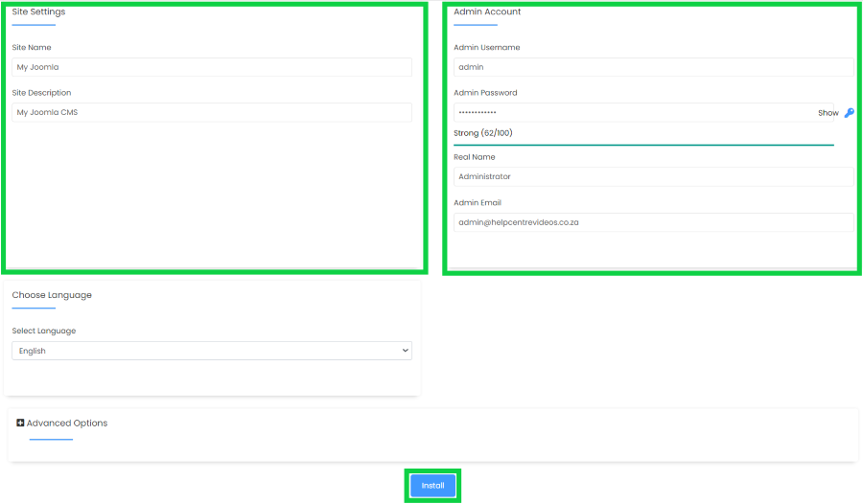This screenshot has height=504, width=863.
Task: Open the Select Language dropdown
Action: point(212,351)
